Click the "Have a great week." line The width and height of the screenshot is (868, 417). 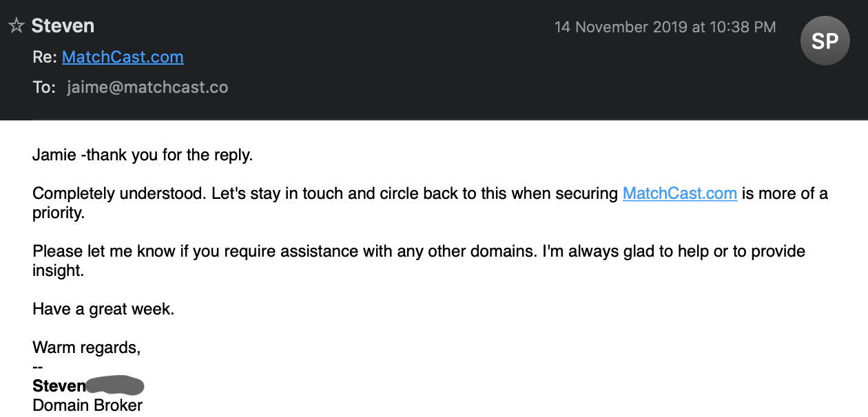103,309
